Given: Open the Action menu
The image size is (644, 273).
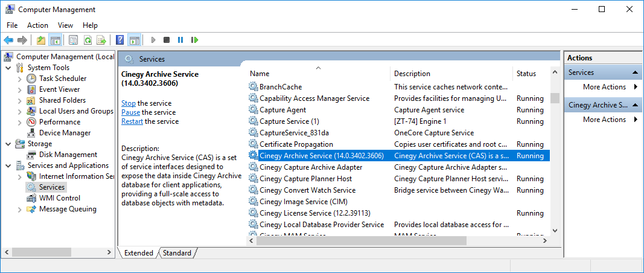Looking at the screenshot, I should (38, 25).
